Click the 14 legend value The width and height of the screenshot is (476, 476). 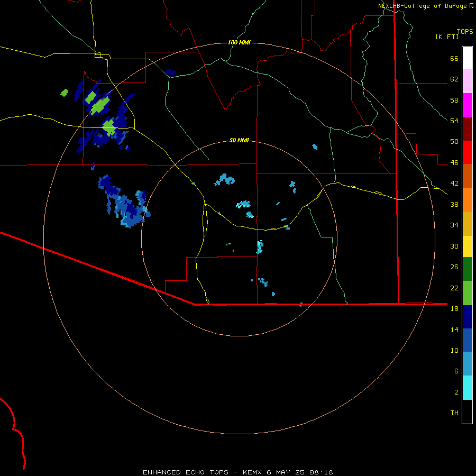click(454, 329)
